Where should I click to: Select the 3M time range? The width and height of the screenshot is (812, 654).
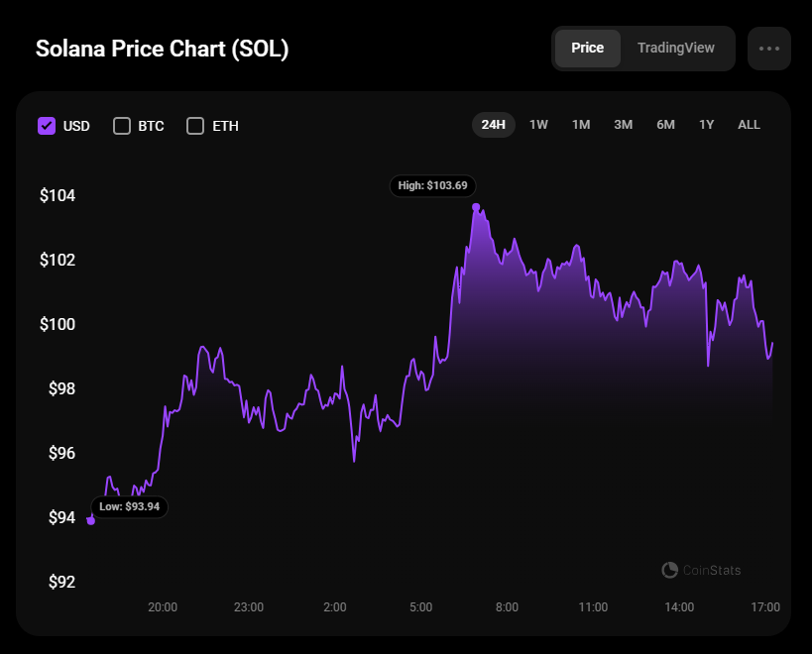tap(623, 125)
